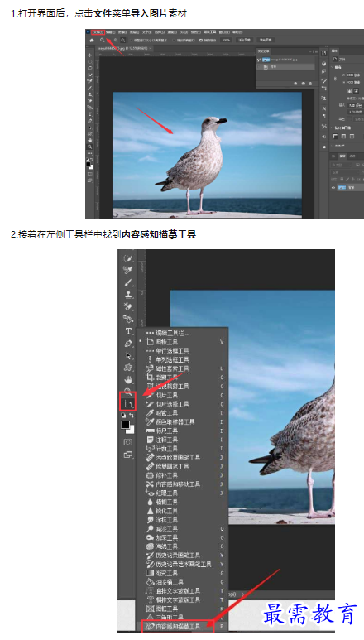
Task: Click the white background color swatch in second screenshot
Action: pos(132,431)
